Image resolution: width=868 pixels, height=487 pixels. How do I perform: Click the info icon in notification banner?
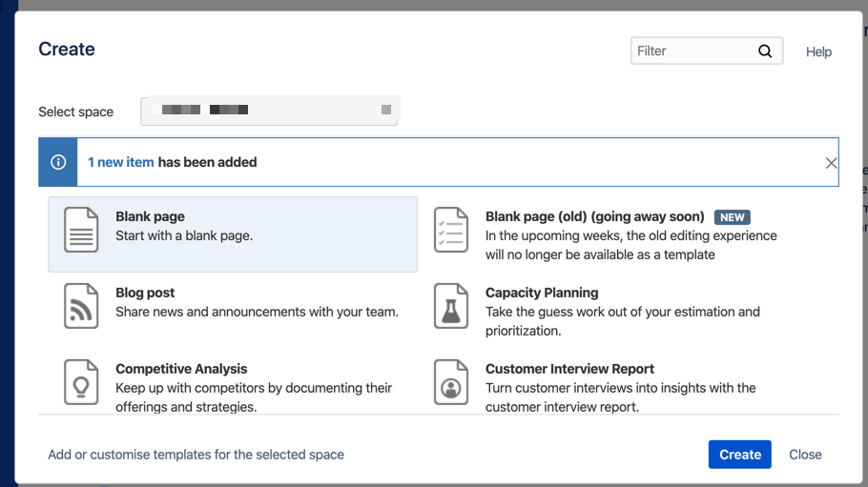pos(58,162)
